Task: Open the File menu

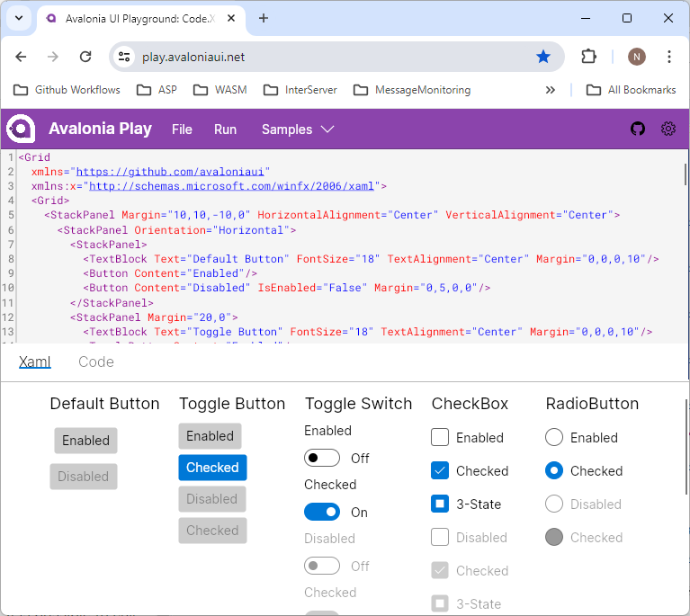Action: click(182, 129)
